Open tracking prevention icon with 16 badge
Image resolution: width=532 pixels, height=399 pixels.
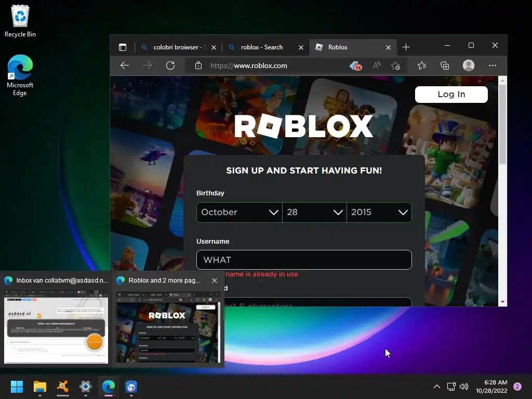point(355,65)
